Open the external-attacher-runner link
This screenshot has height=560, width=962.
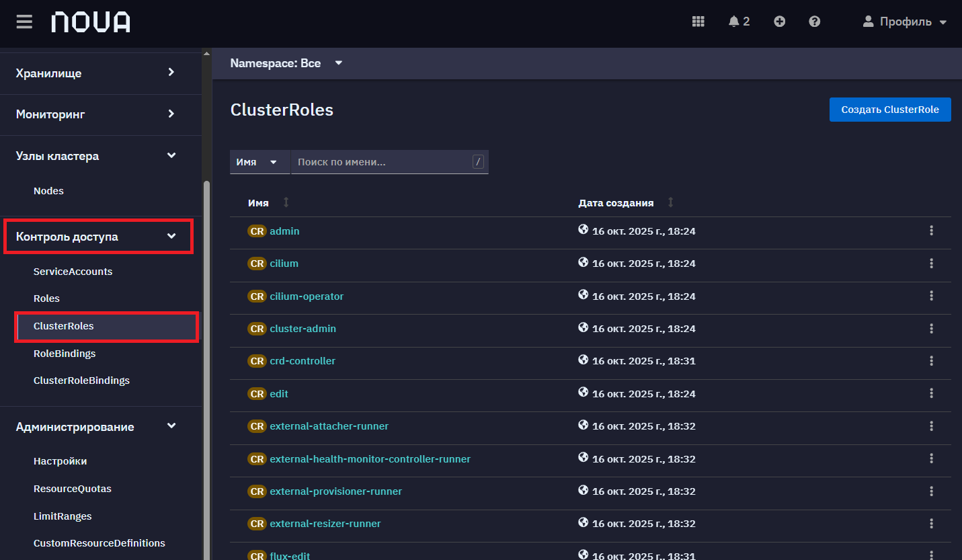(x=329, y=426)
